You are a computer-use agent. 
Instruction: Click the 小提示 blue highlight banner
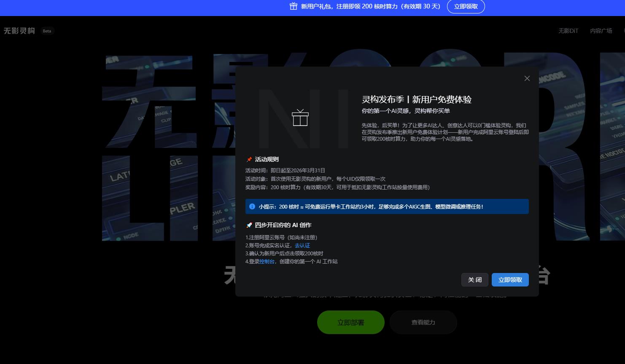tap(387, 206)
